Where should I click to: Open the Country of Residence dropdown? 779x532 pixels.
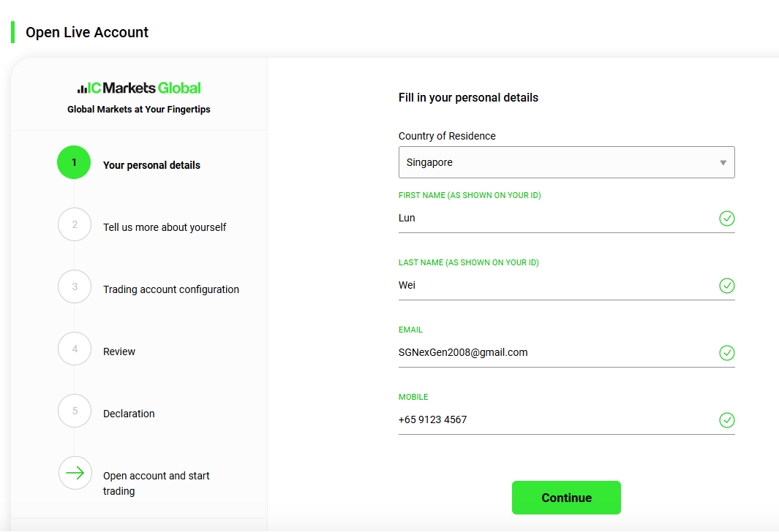pyautogui.click(x=566, y=162)
